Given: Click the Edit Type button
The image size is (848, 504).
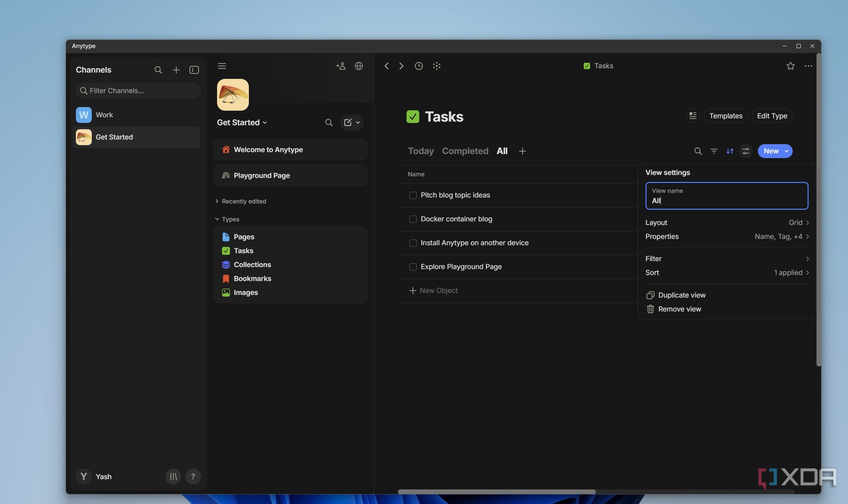Looking at the screenshot, I should point(772,116).
